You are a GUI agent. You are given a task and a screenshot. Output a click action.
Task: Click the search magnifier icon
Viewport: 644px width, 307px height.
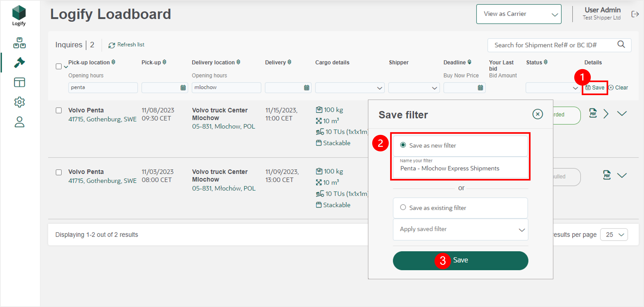[x=621, y=45]
